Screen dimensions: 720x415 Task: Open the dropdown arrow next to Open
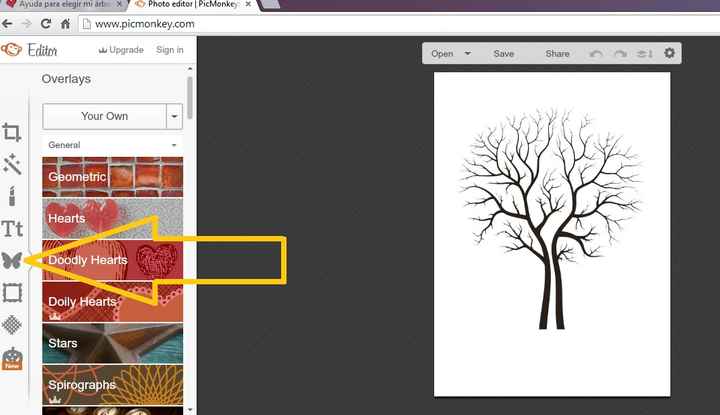coord(468,54)
